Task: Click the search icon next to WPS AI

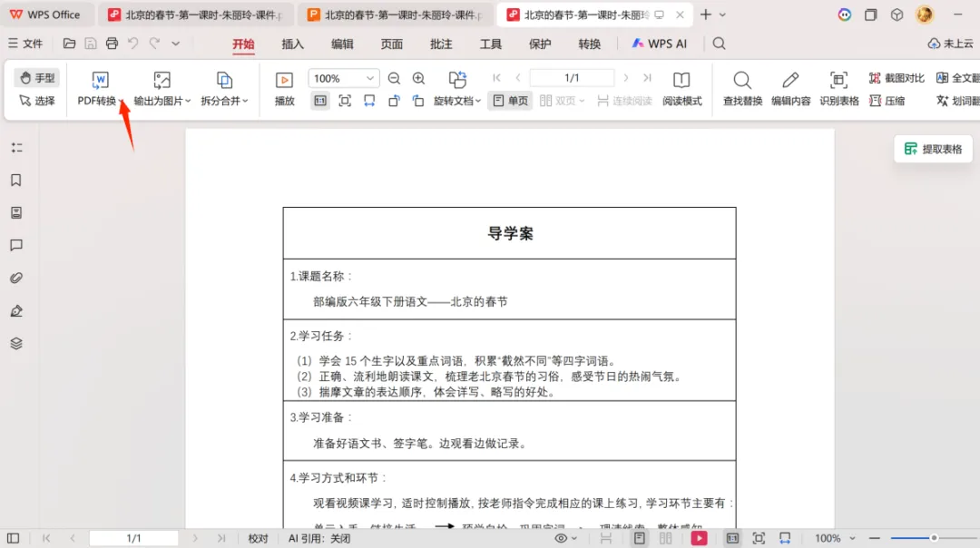Action: pos(720,44)
